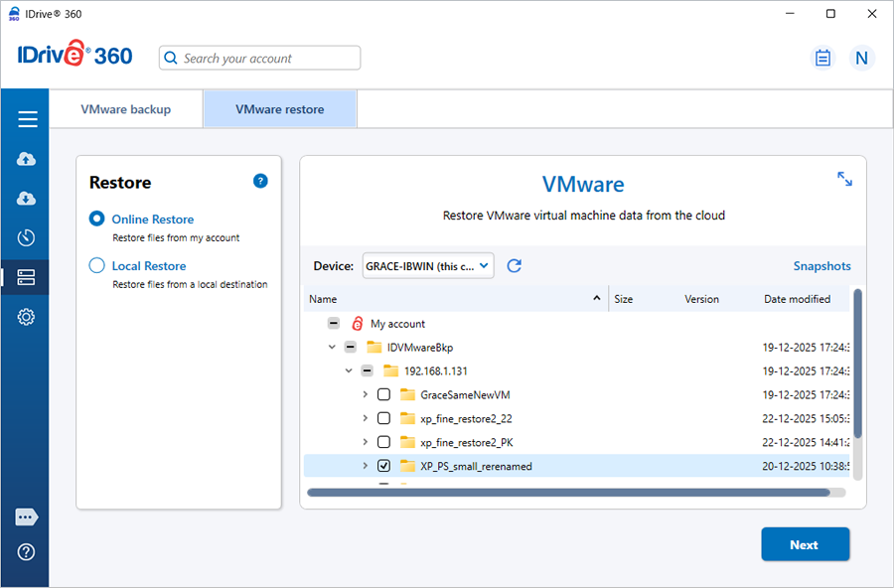Collapse the 192.168.1.131 folder
This screenshot has height=588, width=894.
point(349,370)
